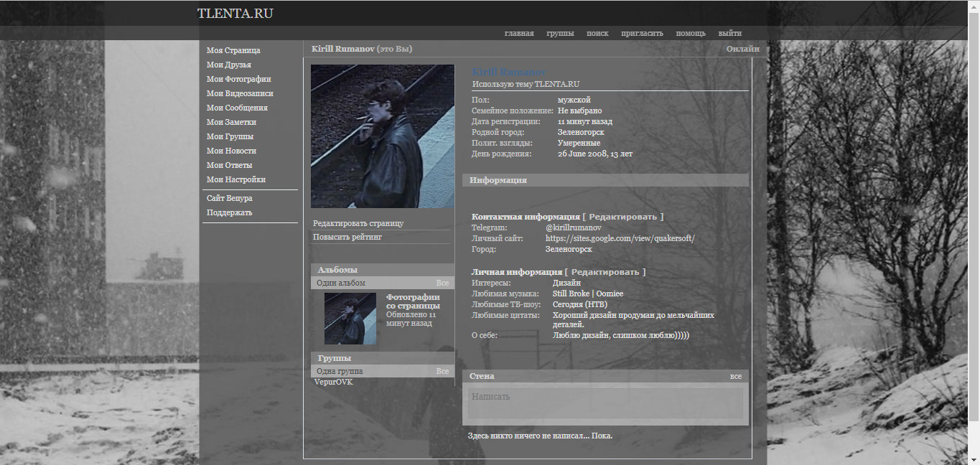Image resolution: width=980 pixels, height=465 pixels.
Task: Click Повысить рейтинг link
Action: click(x=347, y=237)
